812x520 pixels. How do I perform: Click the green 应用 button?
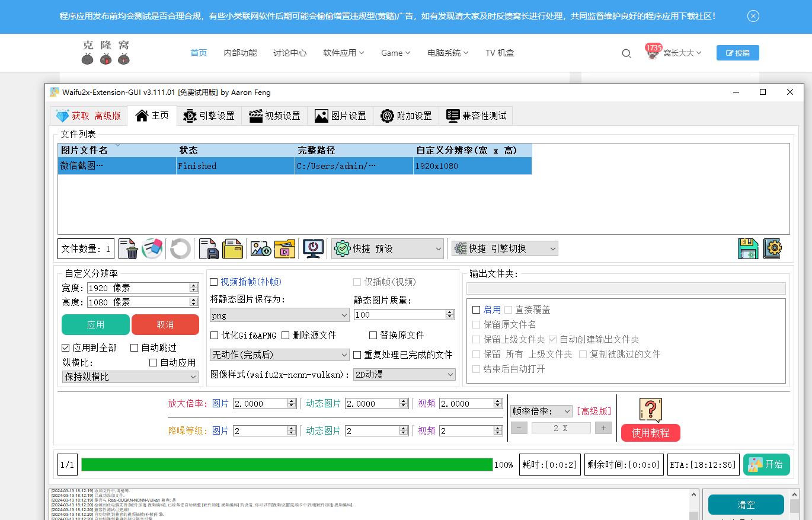[x=95, y=324]
